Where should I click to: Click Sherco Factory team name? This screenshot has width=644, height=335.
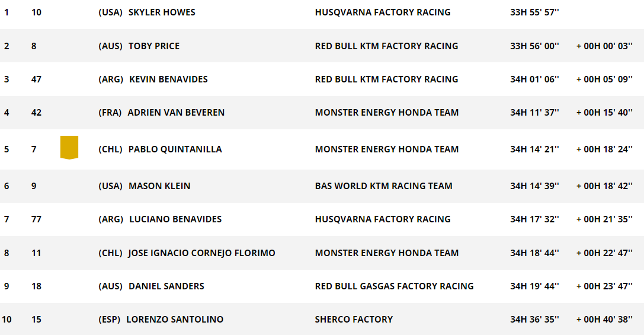[x=354, y=320]
